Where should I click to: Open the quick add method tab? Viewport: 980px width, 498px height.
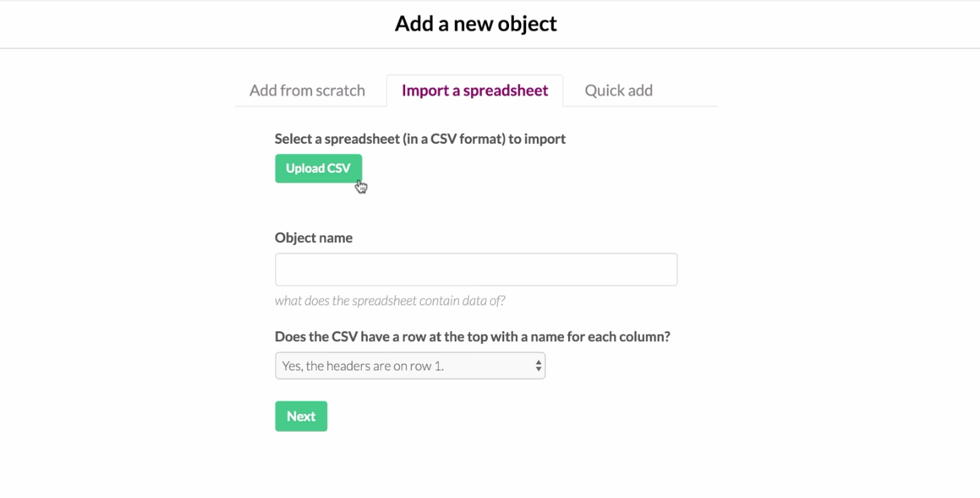coord(618,91)
